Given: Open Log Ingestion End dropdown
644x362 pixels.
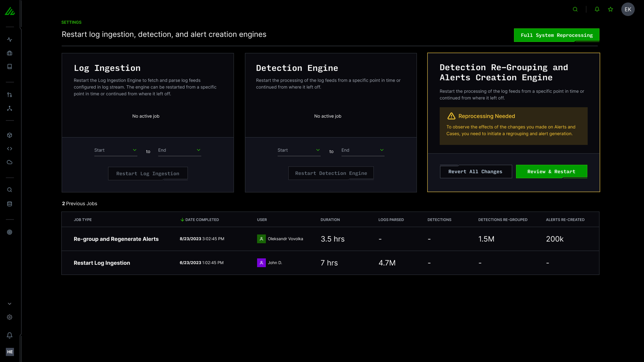Looking at the screenshot, I should [179, 150].
